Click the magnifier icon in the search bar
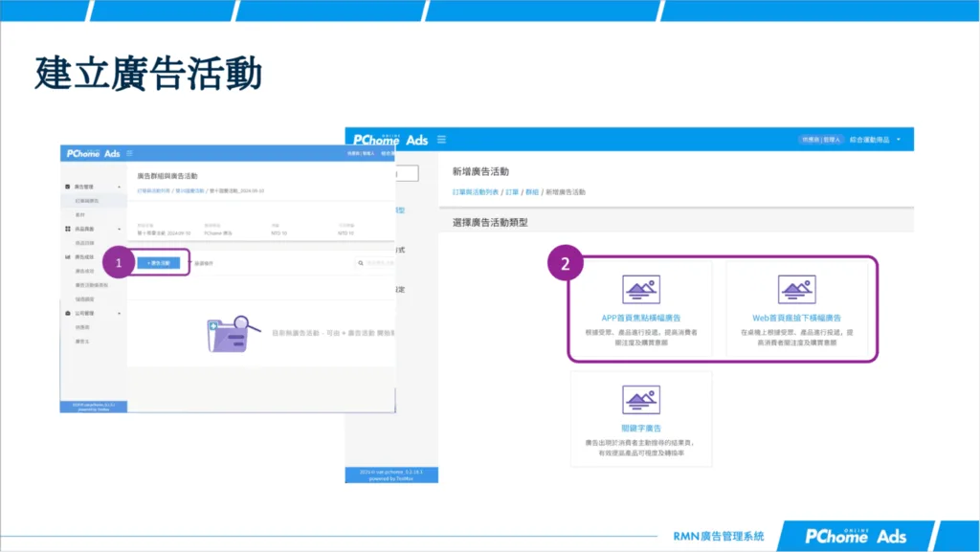 coord(360,263)
